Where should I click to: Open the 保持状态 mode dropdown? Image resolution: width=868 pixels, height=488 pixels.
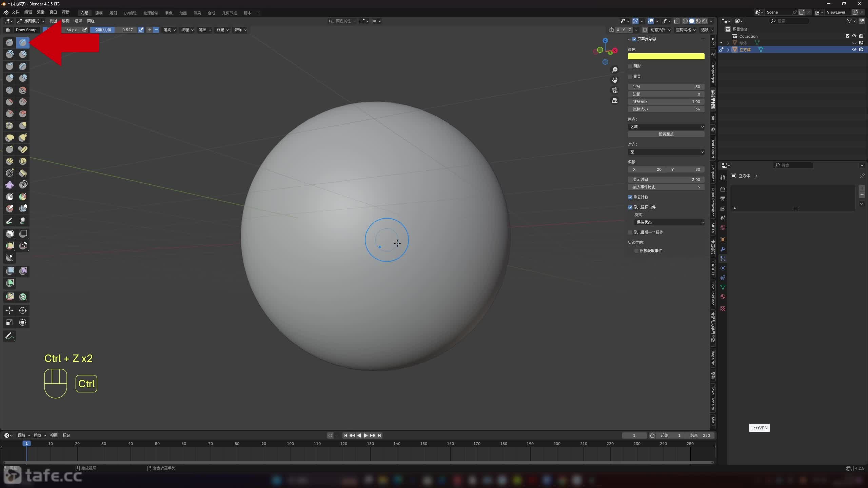[669, 222]
